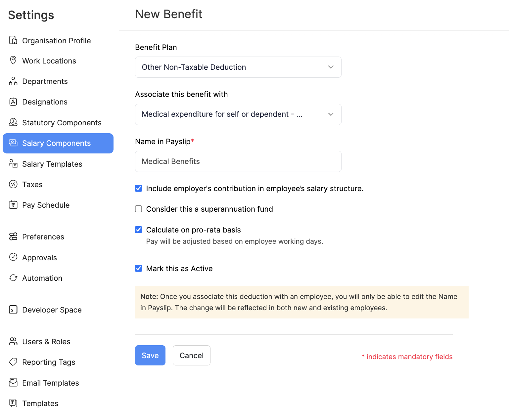The width and height of the screenshot is (509, 420).
Task: Open Salary Templates settings page
Action: (x=52, y=164)
